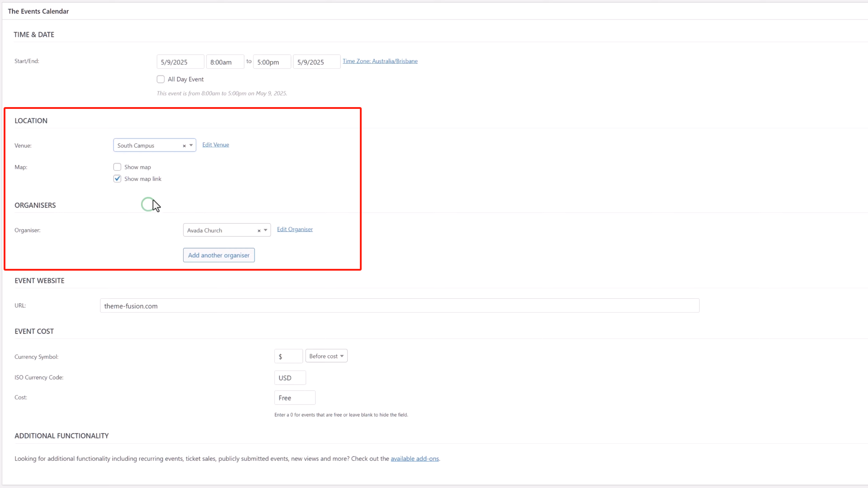Select the ISO Currency Code USD field

tap(290, 378)
